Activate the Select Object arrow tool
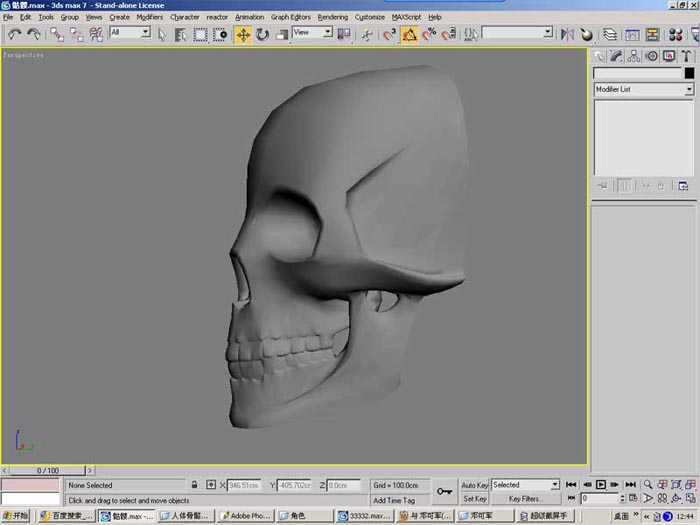 point(162,34)
